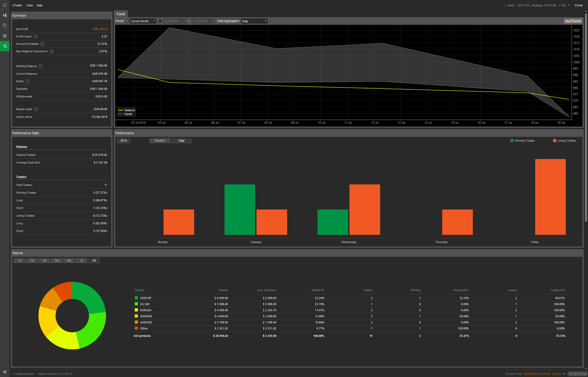Screen dimensions: 588x377
Task: Open the 31/07/2019 end date picker
Action: (203, 21)
